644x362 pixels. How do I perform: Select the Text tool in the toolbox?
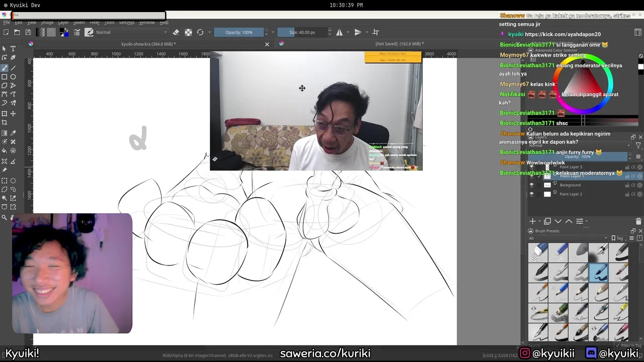13,49
